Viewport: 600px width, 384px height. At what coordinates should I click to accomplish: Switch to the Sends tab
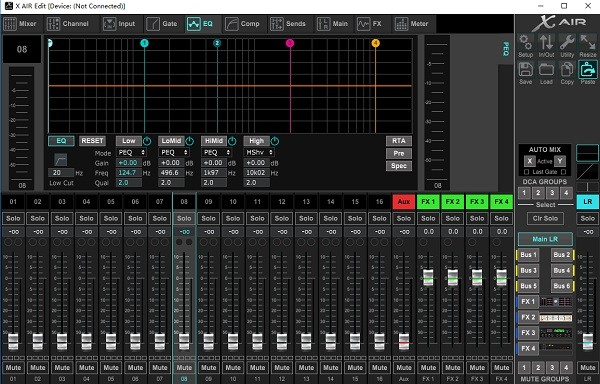[288, 24]
